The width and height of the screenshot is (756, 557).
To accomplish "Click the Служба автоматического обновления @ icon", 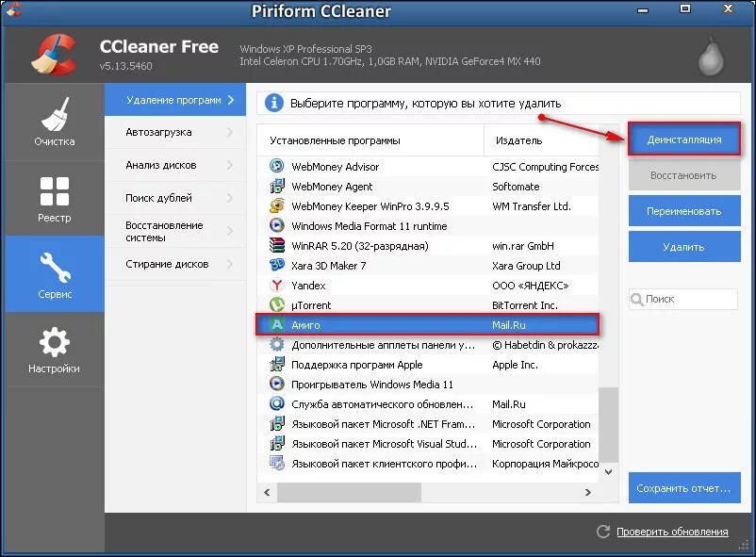I will point(277,403).
